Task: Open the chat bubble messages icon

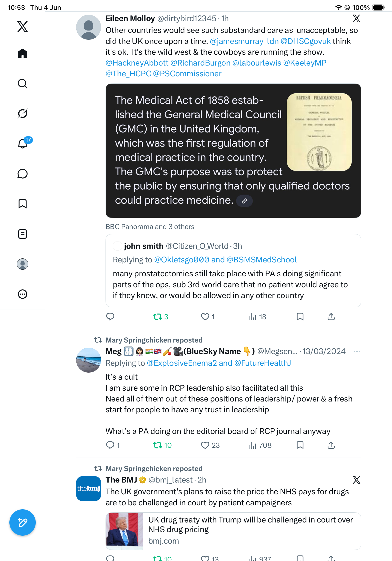Action: click(23, 174)
